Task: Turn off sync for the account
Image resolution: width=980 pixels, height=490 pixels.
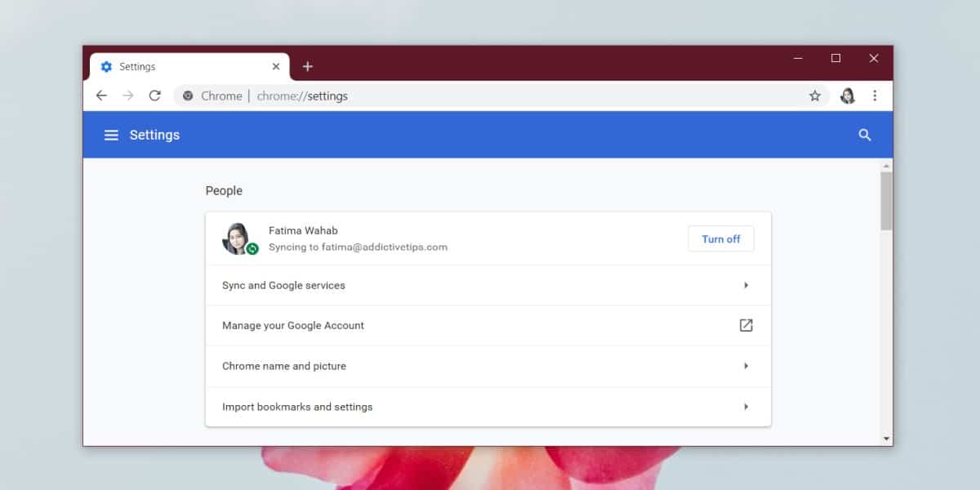Action: [721, 238]
